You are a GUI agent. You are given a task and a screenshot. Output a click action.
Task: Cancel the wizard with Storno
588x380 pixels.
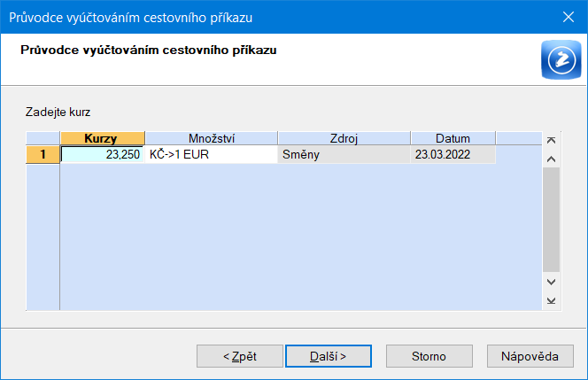(x=429, y=356)
